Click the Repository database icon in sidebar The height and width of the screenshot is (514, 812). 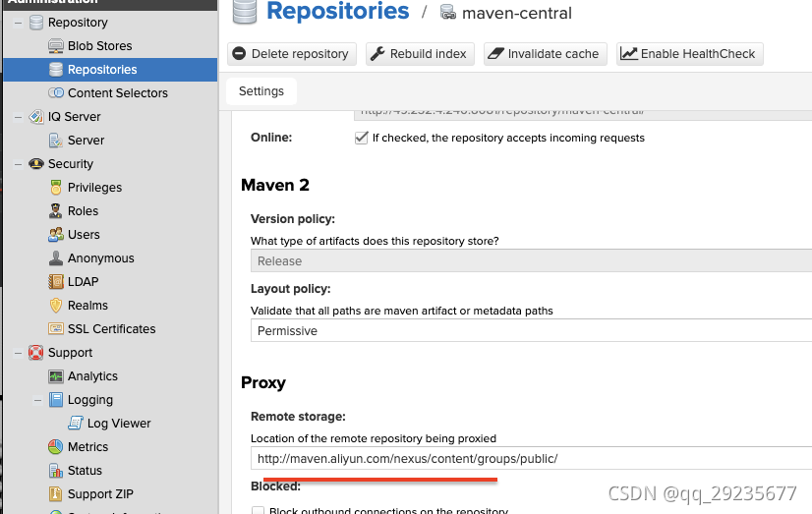pos(36,23)
